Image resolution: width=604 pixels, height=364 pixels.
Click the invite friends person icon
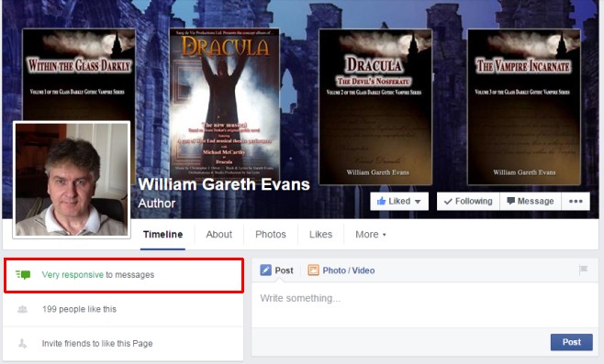point(23,343)
